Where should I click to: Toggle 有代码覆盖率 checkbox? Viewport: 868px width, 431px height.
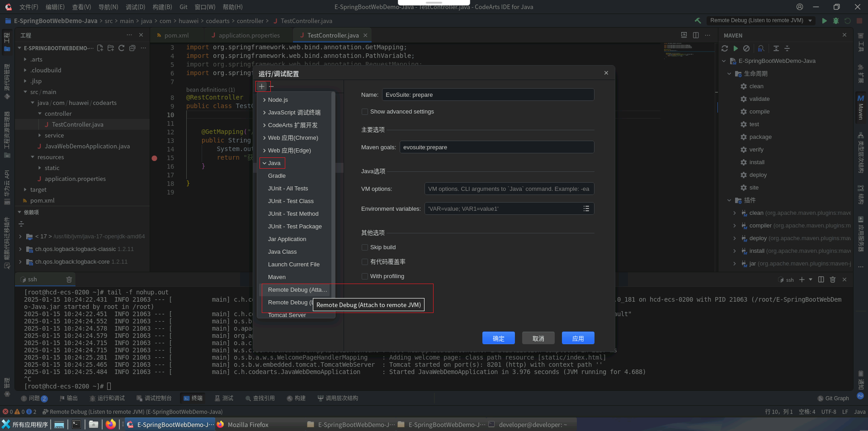[x=365, y=262]
